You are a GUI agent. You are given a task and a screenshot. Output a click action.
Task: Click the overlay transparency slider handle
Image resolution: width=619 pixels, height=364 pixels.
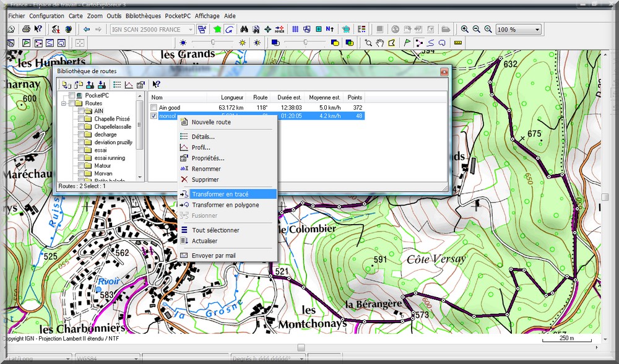point(305,42)
